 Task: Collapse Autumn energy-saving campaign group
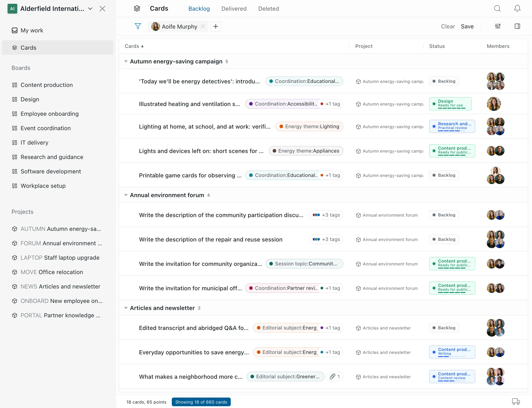(126, 61)
